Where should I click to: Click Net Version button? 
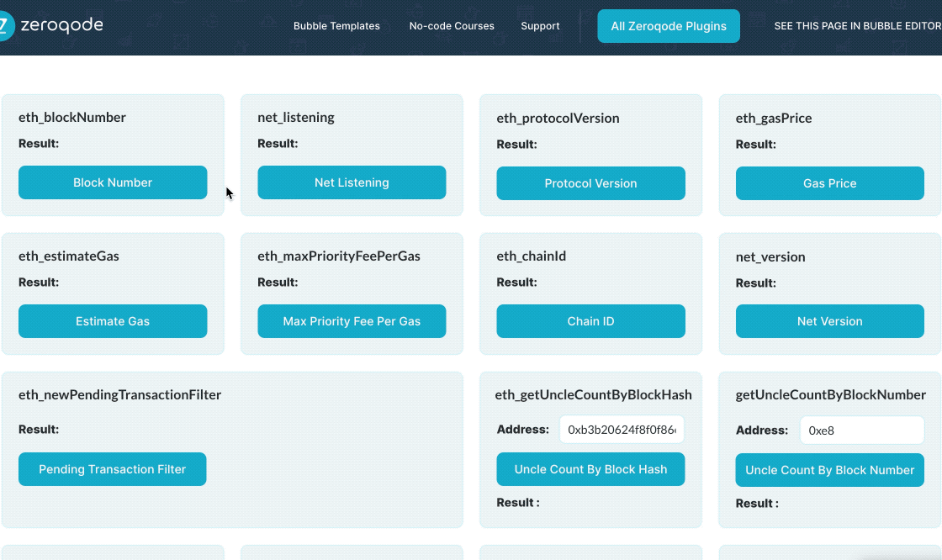(829, 321)
